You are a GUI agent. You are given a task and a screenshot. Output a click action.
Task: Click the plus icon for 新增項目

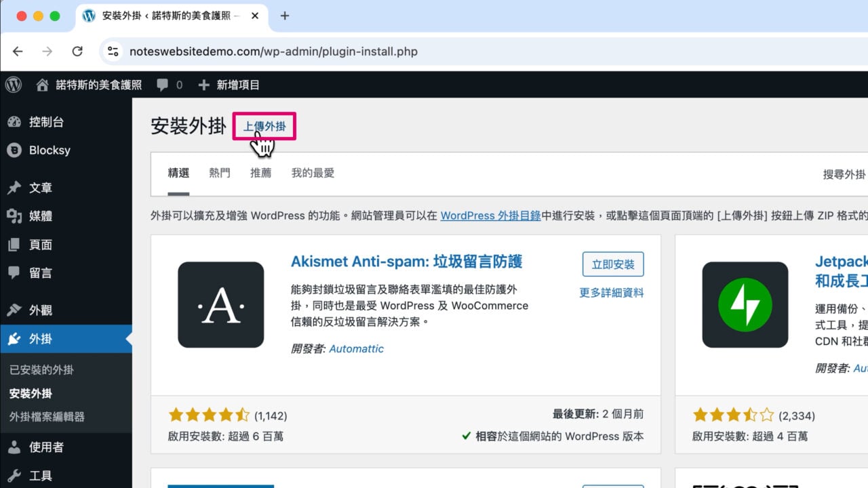pos(203,85)
